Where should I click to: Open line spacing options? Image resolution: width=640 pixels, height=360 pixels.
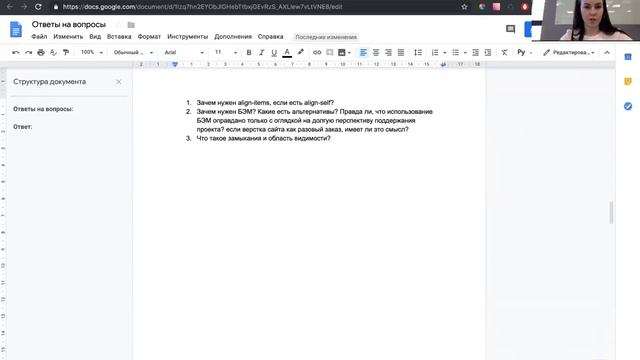[418, 52]
